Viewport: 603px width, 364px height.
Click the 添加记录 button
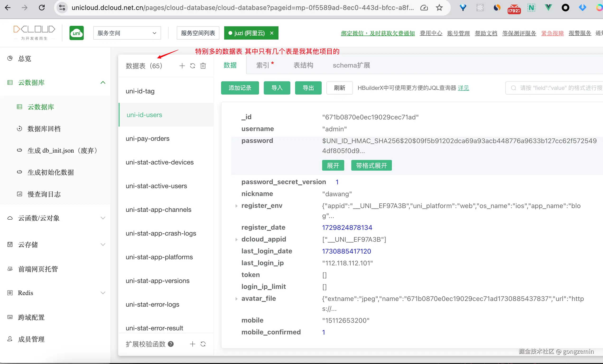click(x=240, y=88)
